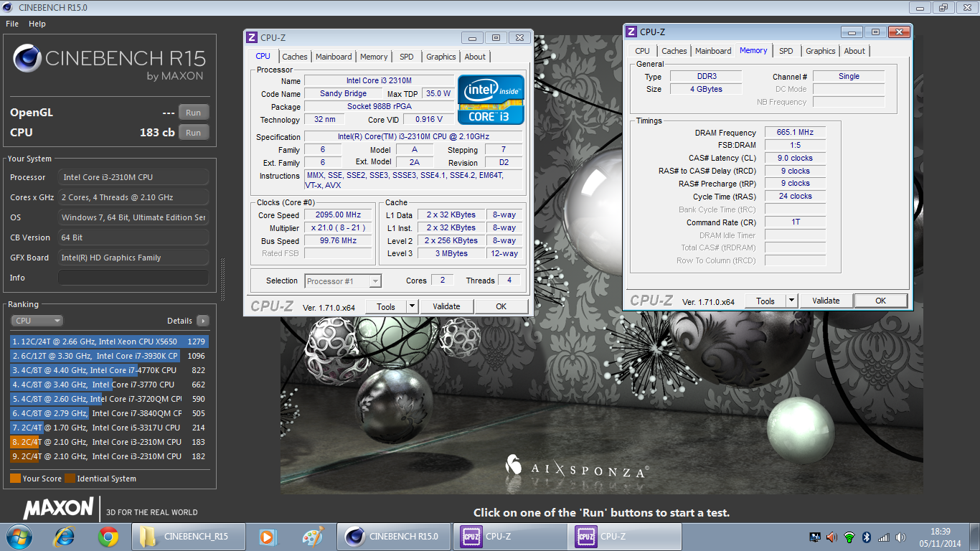Run the OpenGL test
Image resolution: width=980 pixels, height=551 pixels.
click(194, 113)
